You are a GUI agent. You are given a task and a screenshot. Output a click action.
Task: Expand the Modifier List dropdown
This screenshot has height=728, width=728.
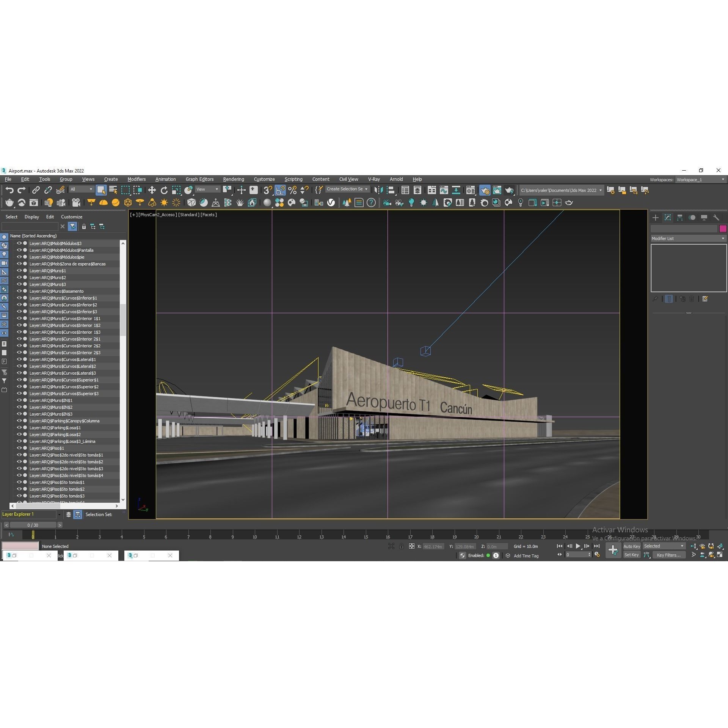click(x=689, y=238)
